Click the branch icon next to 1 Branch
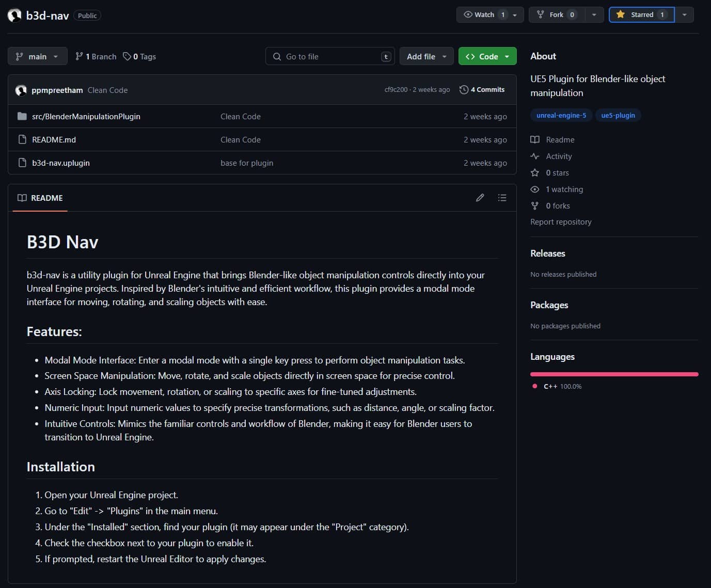The image size is (711, 588). (x=79, y=56)
